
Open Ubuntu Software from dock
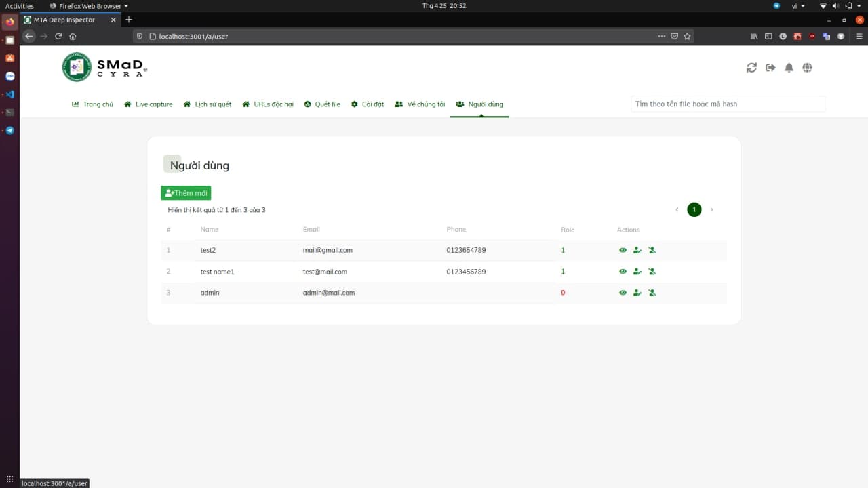(x=9, y=58)
